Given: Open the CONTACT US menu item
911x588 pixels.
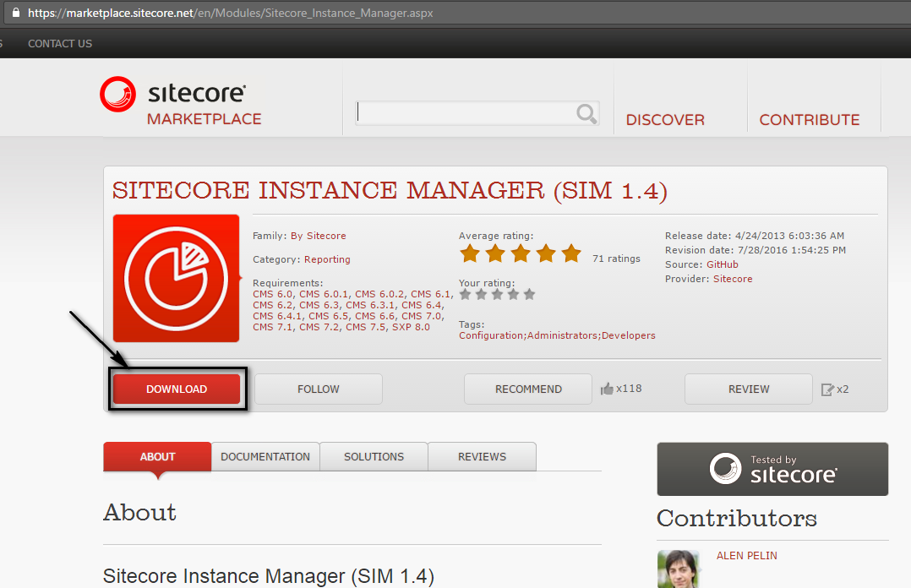Looking at the screenshot, I should (60, 44).
